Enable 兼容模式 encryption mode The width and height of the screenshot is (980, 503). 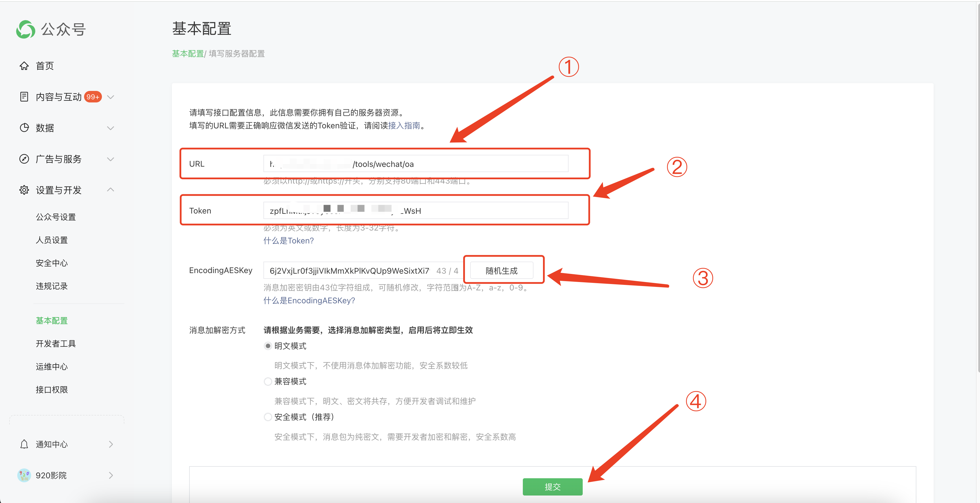268,381
